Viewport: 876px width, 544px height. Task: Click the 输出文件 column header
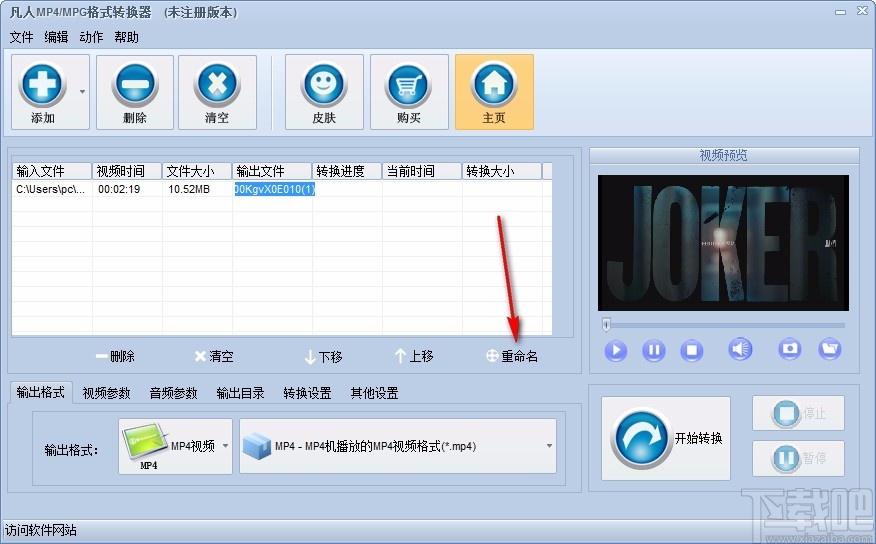pyautogui.click(x=272, y=171)
